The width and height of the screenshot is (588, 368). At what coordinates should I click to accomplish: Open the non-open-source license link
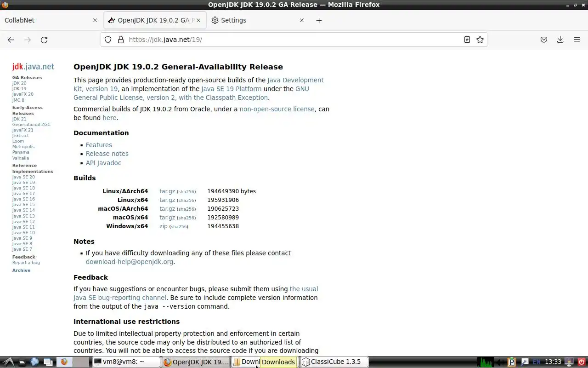[x=277, y=109]
